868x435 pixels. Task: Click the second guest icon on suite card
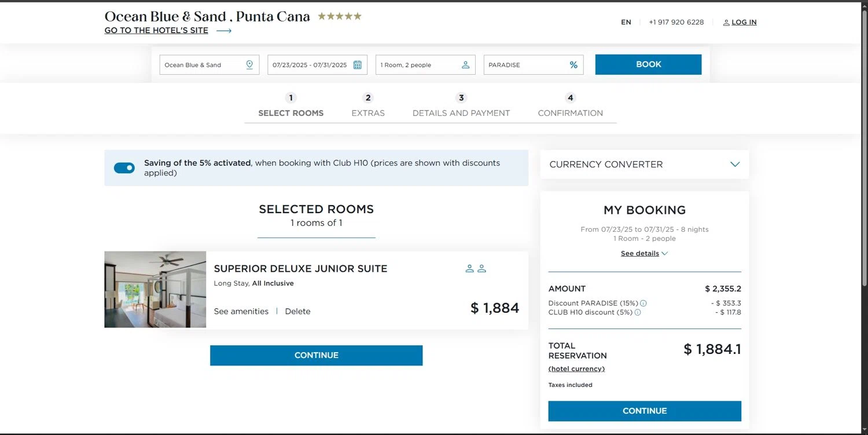pos(481,269)
